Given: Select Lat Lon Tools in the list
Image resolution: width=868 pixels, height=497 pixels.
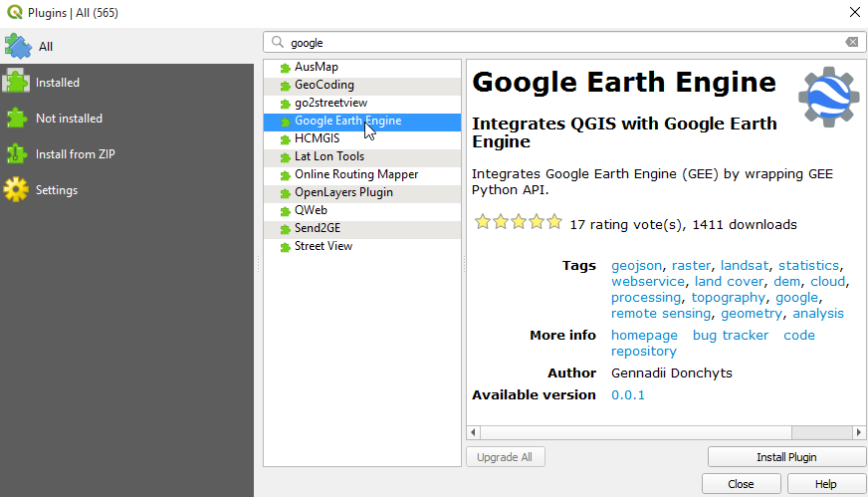Looking at the screenshot, I should (362, 156).
